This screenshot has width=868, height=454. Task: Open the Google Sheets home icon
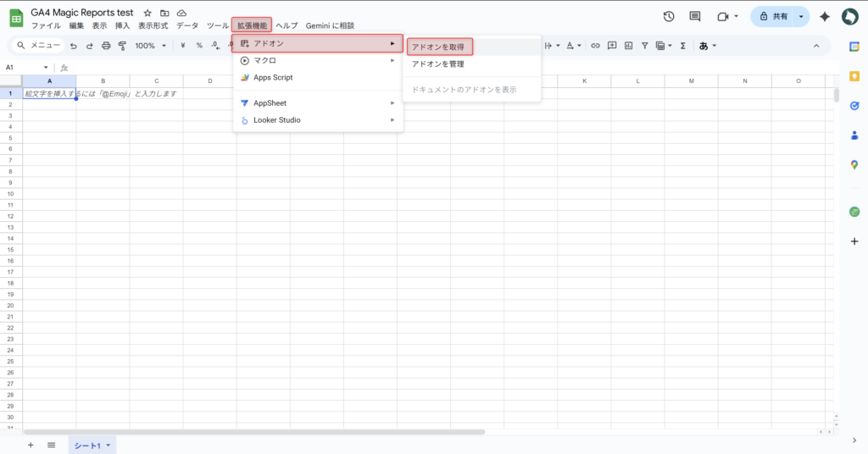pos(17,19)
